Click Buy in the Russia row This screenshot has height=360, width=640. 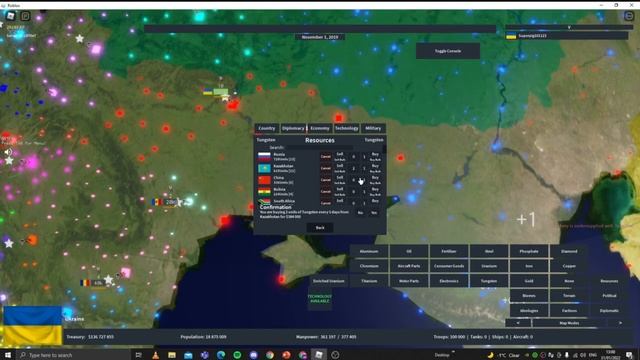(375, 154)
